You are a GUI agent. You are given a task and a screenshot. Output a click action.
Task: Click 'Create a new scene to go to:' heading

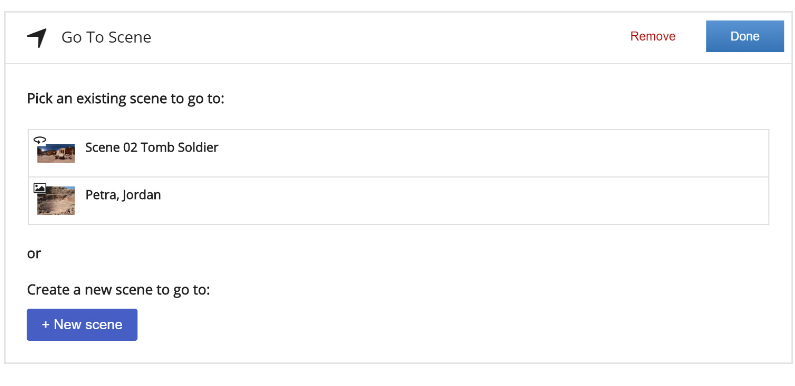tap(118, 290)
